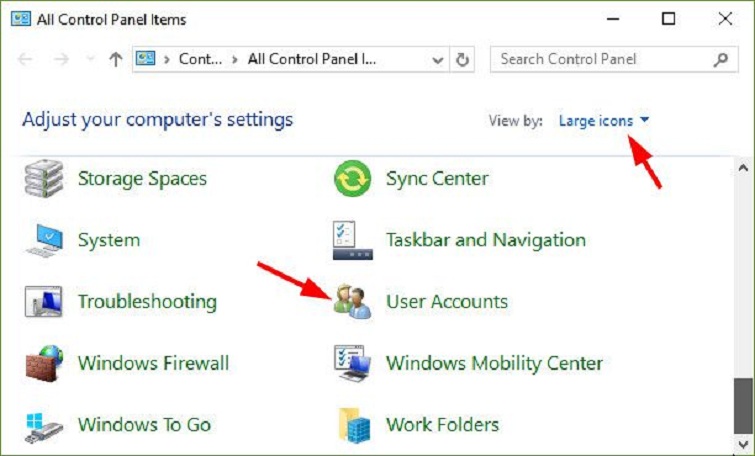Viewport: 755px width, 456px height.
Task: Click the Work Folders icon
Action: point(352,424)
